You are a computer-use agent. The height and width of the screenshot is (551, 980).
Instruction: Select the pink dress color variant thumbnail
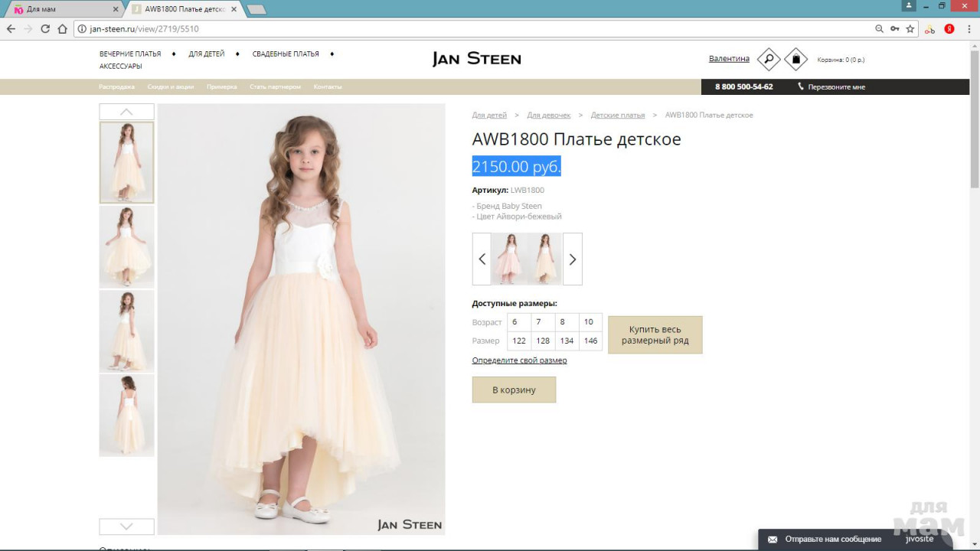point(509,259)
